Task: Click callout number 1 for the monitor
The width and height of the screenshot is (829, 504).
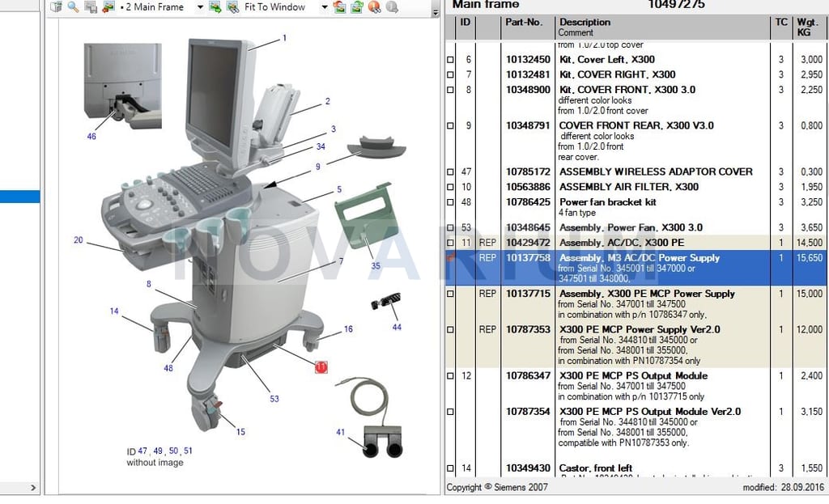Action: pos(284,38)
